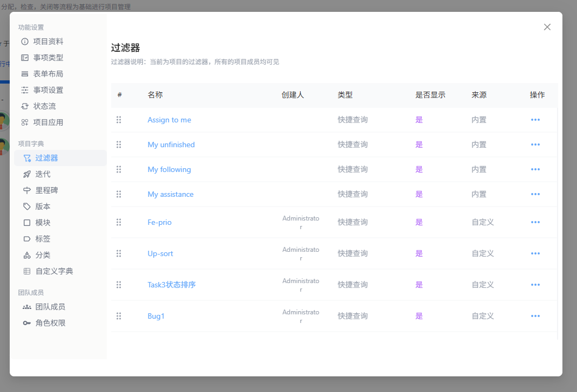Open more actions for Up-sort
Image resolution: width=577 pixels, height=392 pixels.
(535, 253)
